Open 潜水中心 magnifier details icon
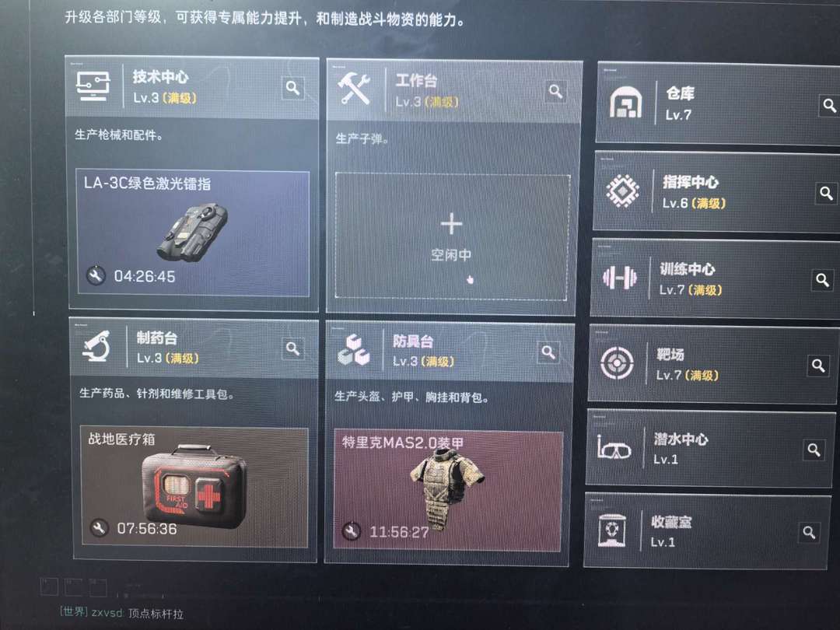The width and height of the screenshot is (840, 630). (814, 450)
